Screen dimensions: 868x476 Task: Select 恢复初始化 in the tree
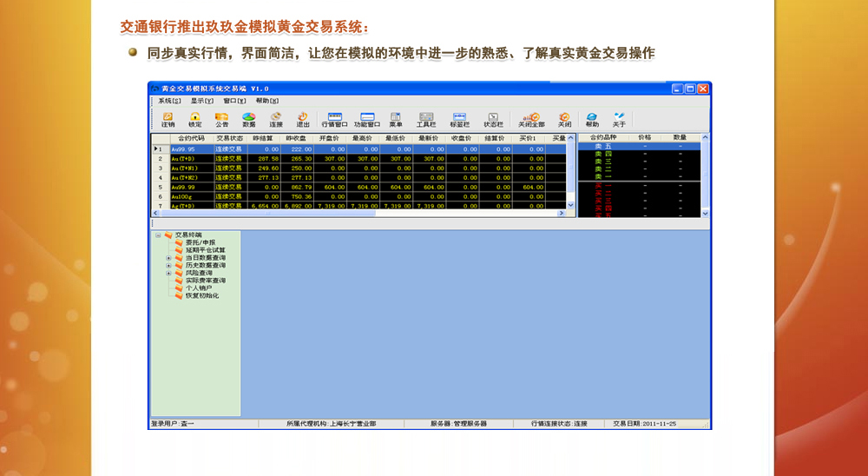coord(201,296)
